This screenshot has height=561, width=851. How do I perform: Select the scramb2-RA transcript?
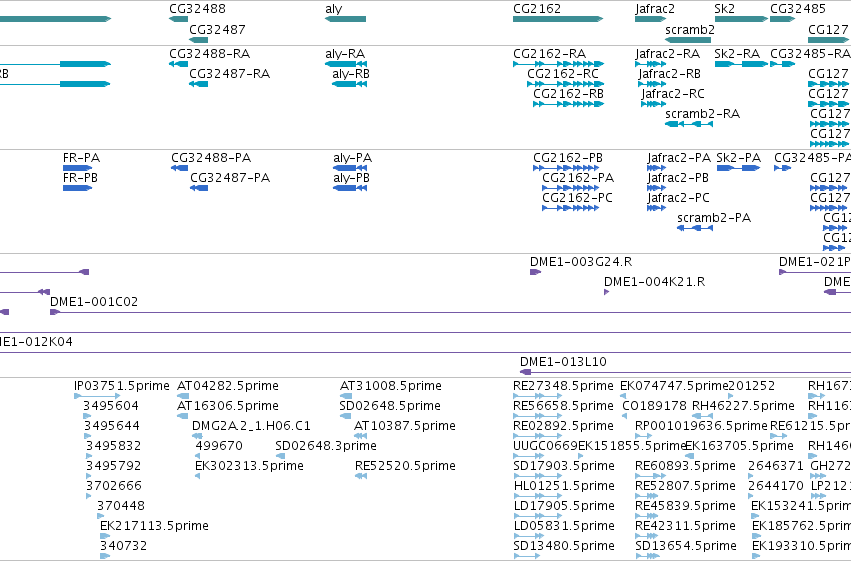tap(689, 124)
